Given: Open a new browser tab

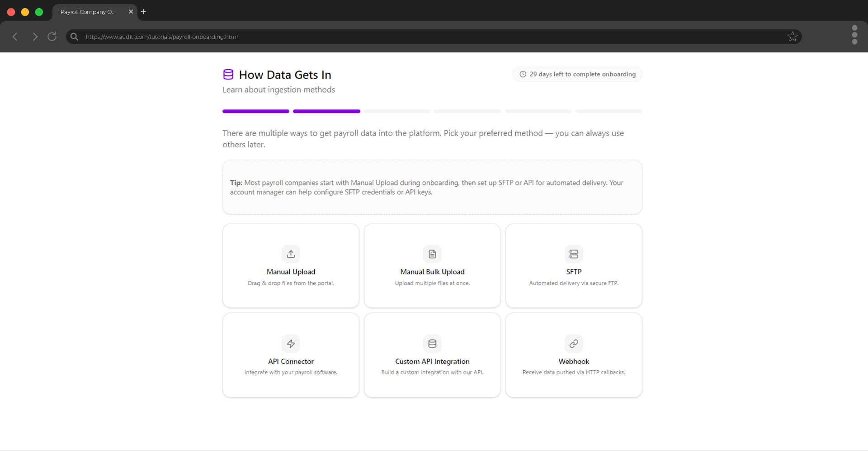Looking at the screenshot, I should pyautogui.click(x=143, y=12).
